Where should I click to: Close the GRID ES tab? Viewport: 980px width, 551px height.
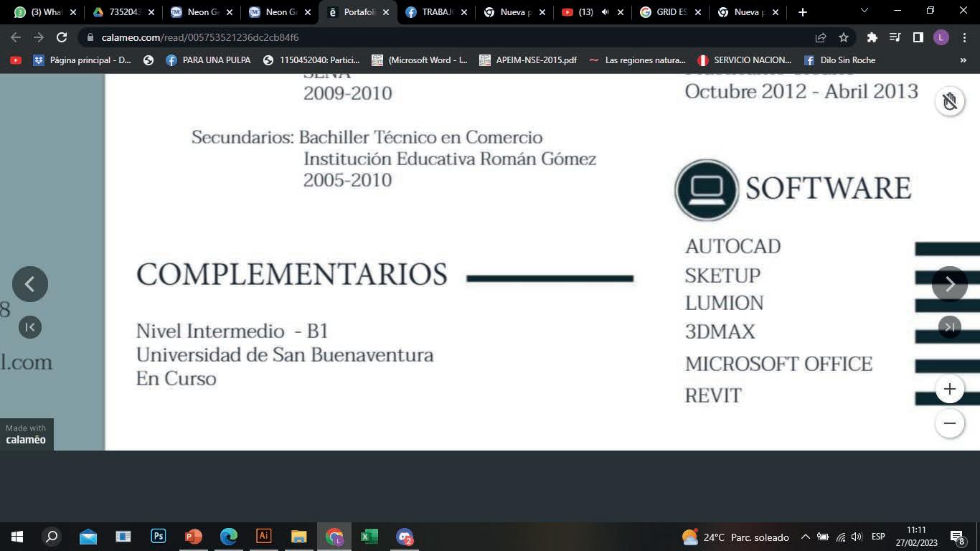pos(698,12)
